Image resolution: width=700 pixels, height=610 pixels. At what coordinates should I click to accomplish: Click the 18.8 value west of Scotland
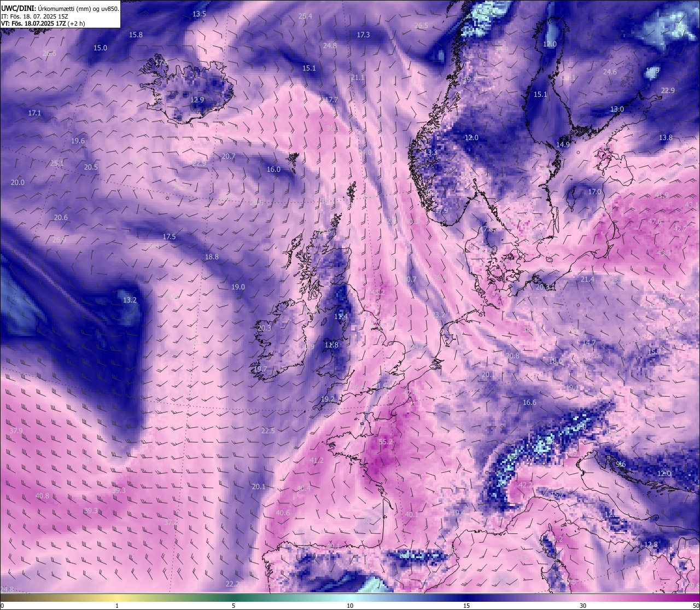[x=212, y=257]
